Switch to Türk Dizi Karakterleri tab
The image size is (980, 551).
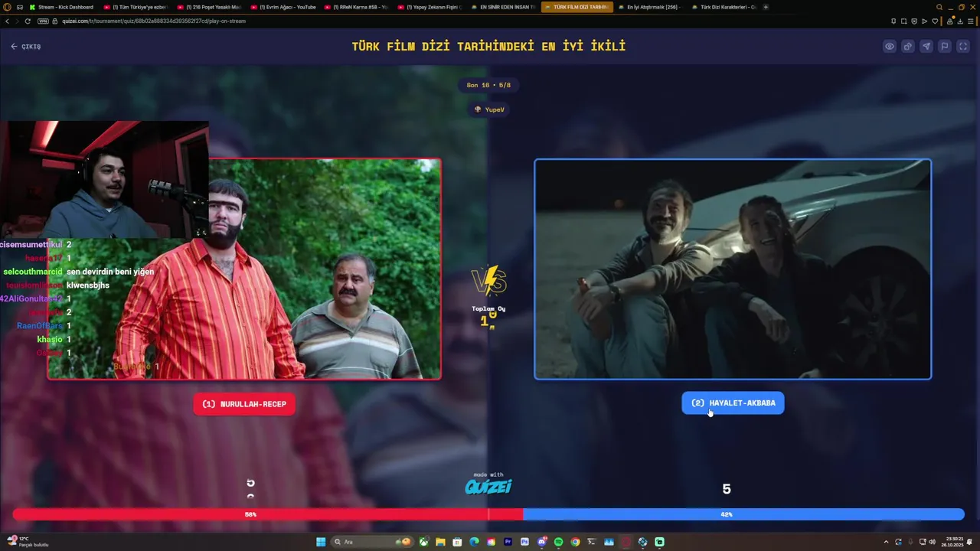tap(724, 7)
